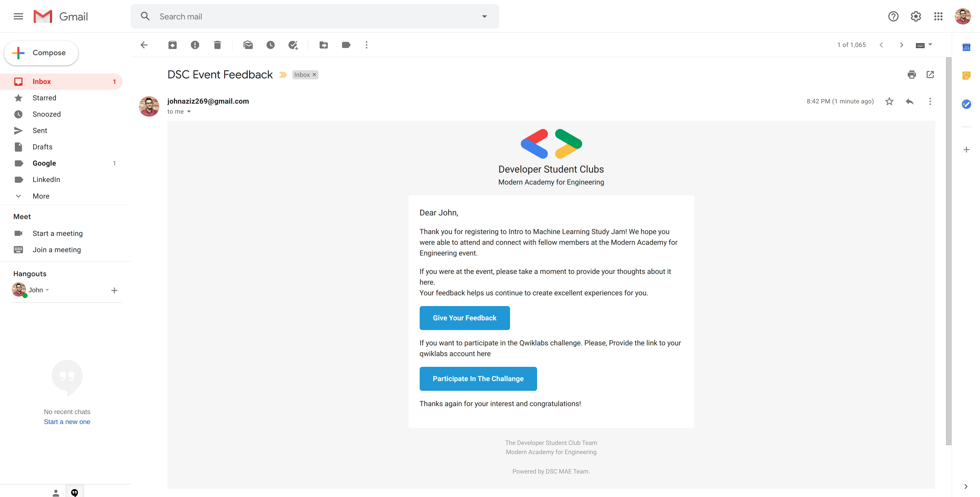Viewport: 980px width, 497px height.
Task: Go to newer email arrow
Action: click(x=881, y=45)
